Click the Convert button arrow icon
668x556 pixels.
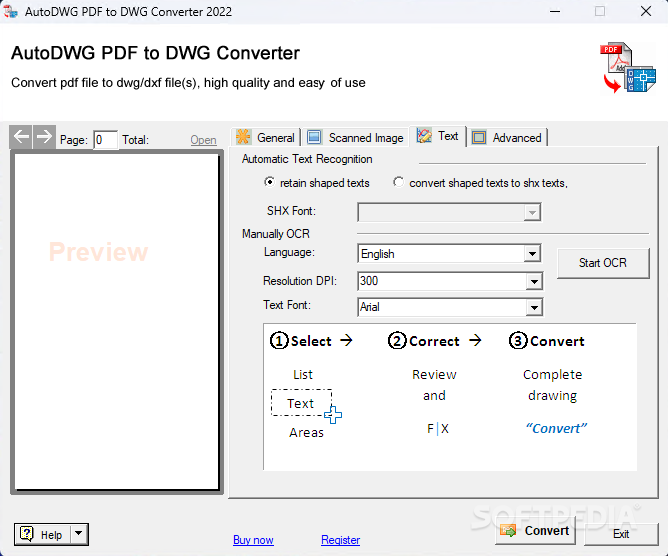508,531
